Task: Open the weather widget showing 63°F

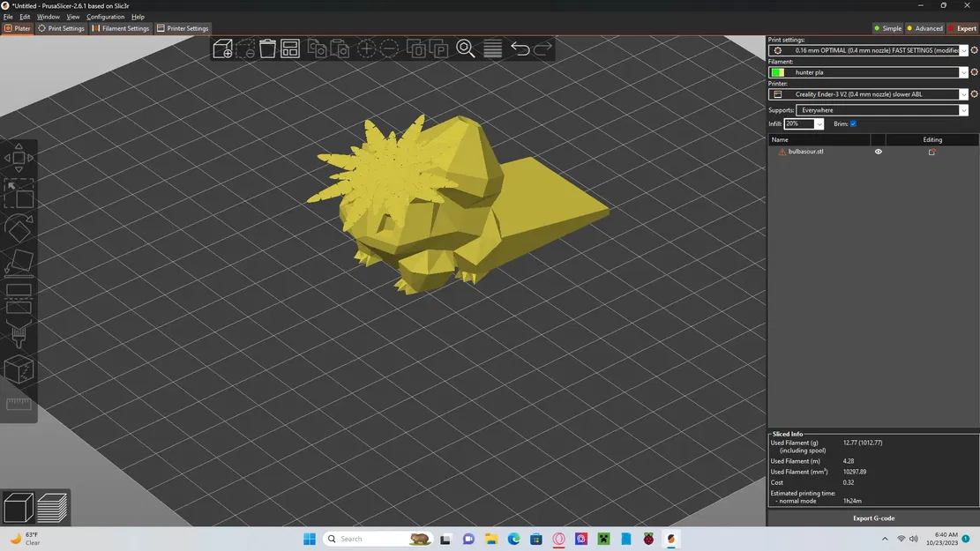Action: tap(25, 539)
